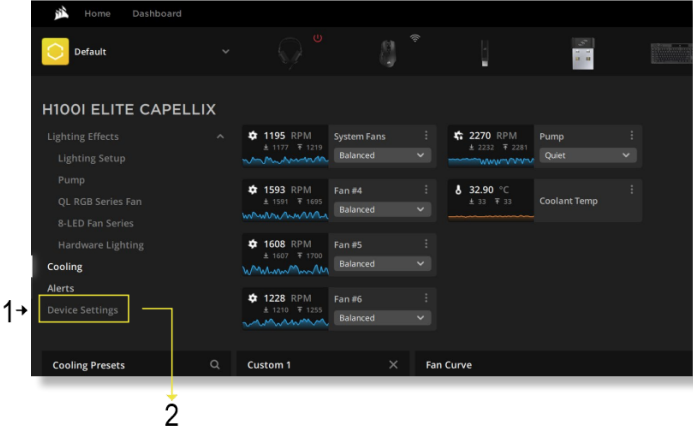Viewport: 693px width, 429px height.
Task: Open Pump Quiet preset dropdown
Action: point(588,156)
